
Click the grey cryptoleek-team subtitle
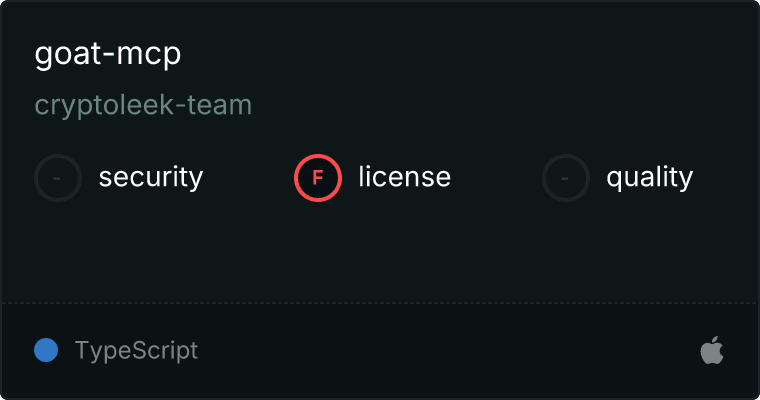click(x=143, y=105)
